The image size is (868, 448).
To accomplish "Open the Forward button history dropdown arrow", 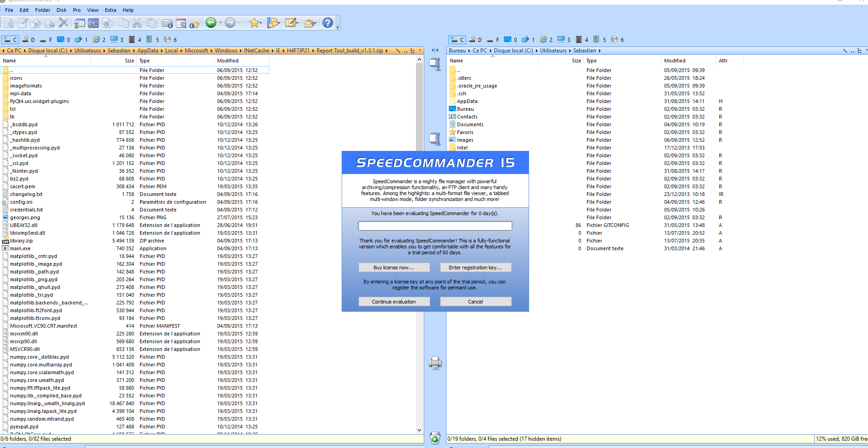I will (239, 23).
